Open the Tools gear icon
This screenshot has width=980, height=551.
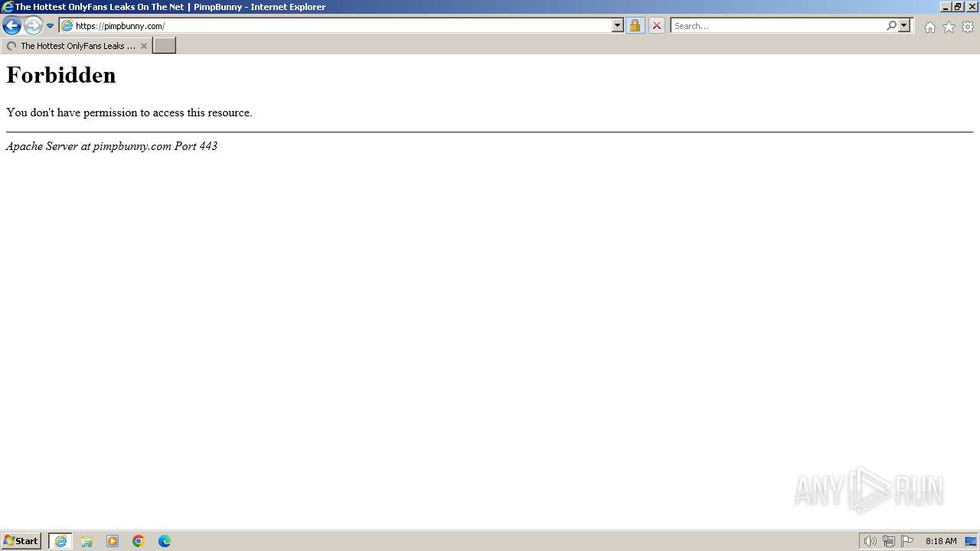(968, 27)
